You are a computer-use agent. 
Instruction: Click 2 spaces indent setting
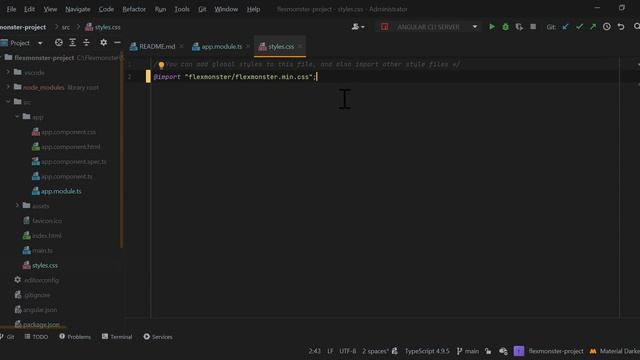pyautogui.click(x=376, y=351)
